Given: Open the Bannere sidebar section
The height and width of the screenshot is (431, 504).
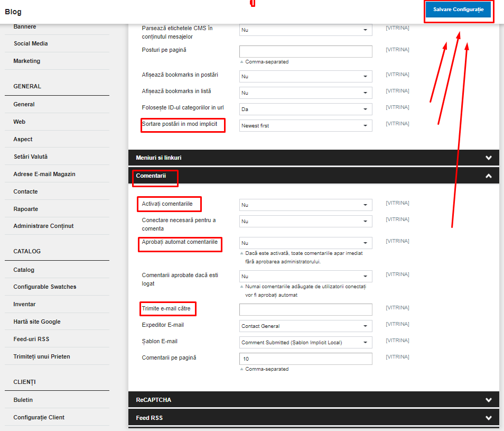Looking at the screenshot, I should coord(25,26).
